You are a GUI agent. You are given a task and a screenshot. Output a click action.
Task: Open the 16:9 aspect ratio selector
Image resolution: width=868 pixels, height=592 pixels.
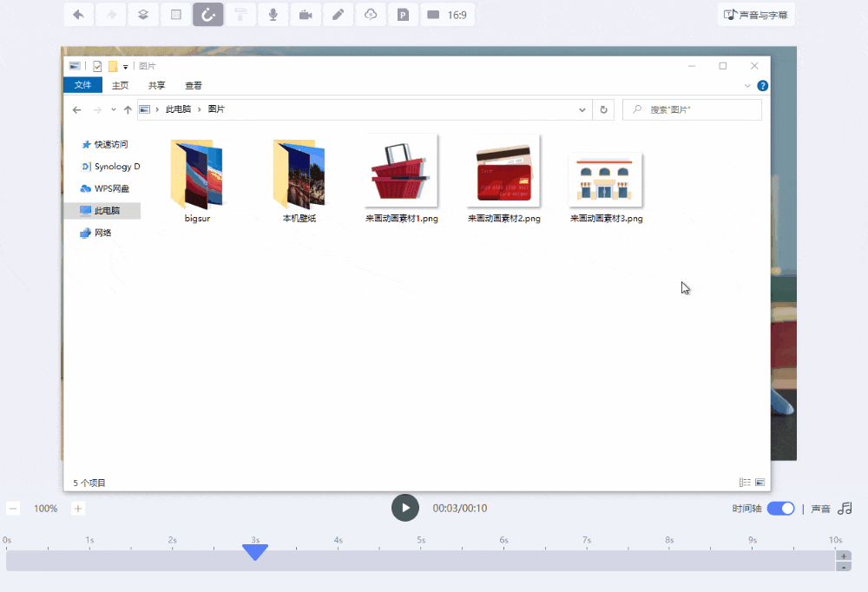coord(448,15)
